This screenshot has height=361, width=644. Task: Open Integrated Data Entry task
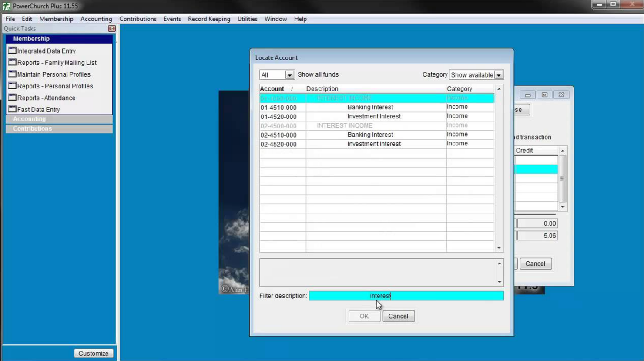(47, 51)
